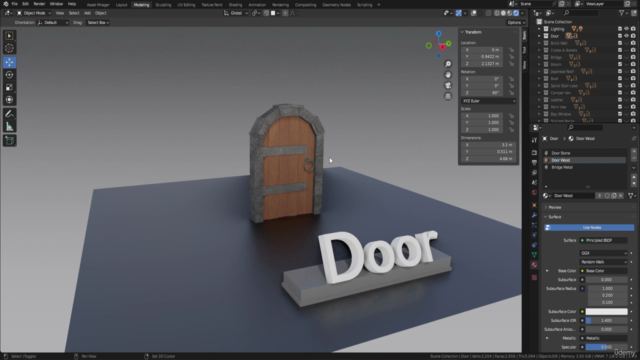Choose the Move tool

[x=9, y=62]
